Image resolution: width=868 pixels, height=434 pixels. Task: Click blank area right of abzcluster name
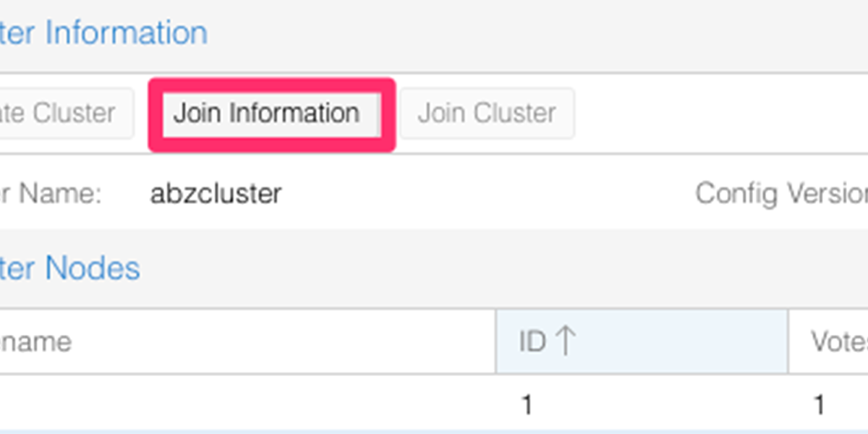point(470,193)
